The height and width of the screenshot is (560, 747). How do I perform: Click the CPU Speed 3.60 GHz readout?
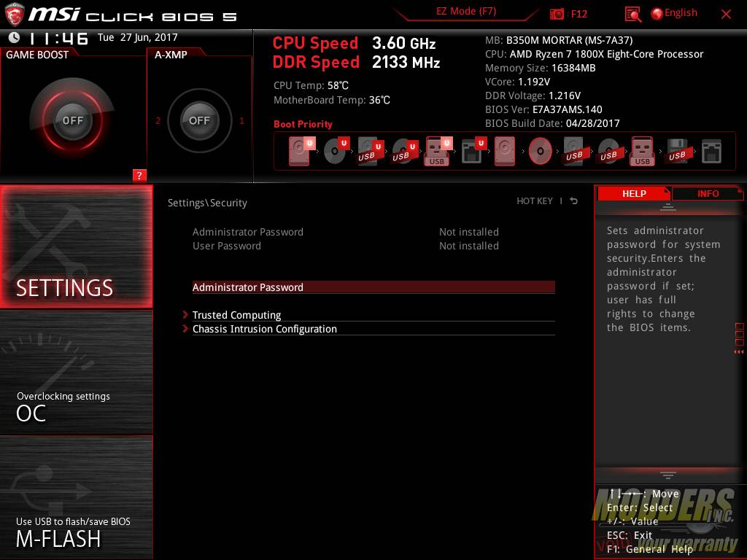(354, 43)
